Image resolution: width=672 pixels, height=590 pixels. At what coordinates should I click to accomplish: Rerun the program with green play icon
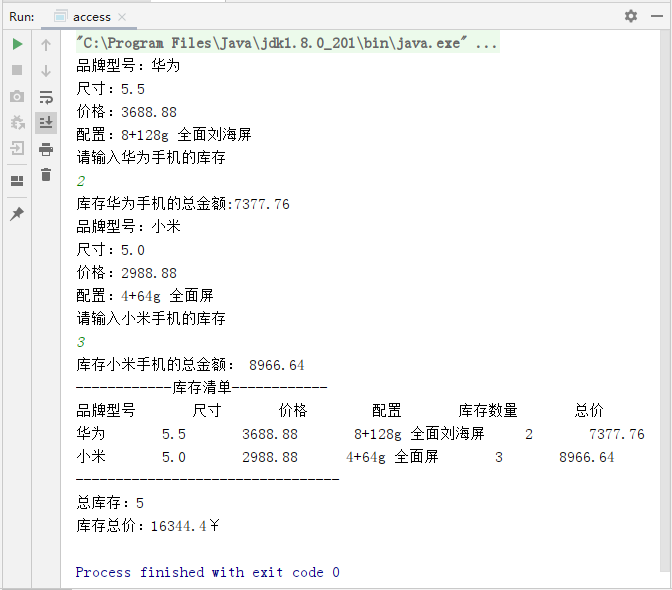click(x=17, y=45)
